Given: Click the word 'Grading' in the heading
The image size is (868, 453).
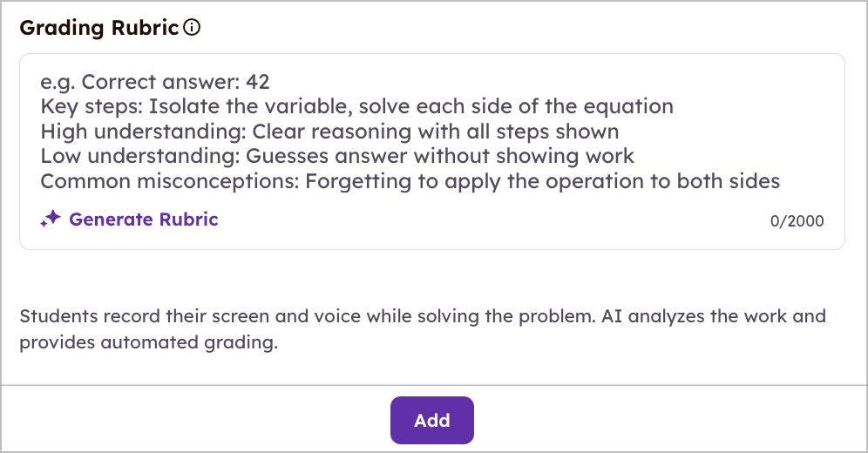Looking at the screenshot, I should tap(62, 28).
